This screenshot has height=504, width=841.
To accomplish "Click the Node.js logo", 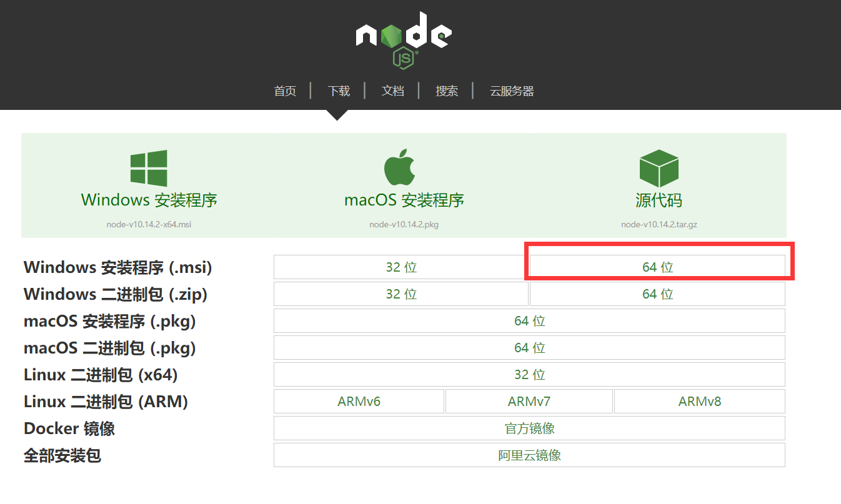I will click(404, 40).
